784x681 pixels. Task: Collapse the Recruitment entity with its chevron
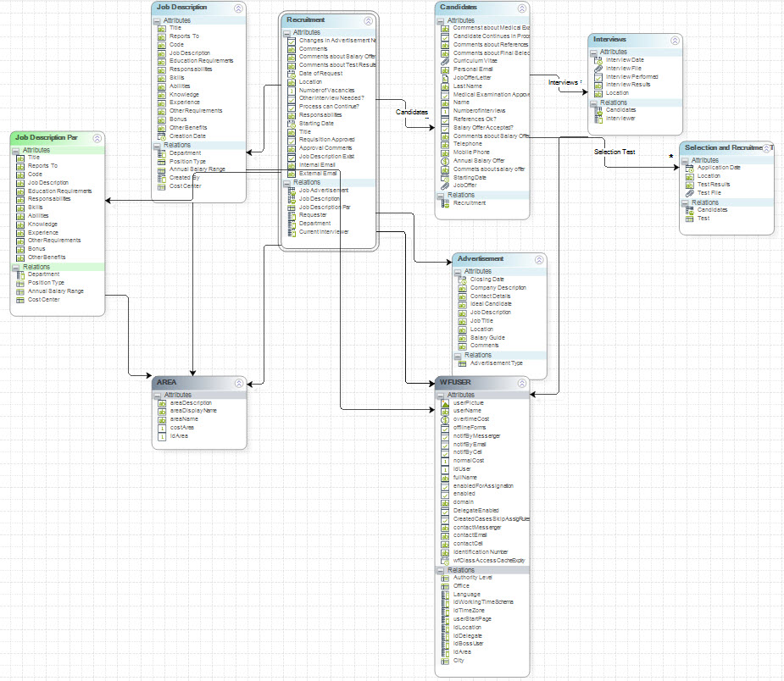(x=368, y=21)
